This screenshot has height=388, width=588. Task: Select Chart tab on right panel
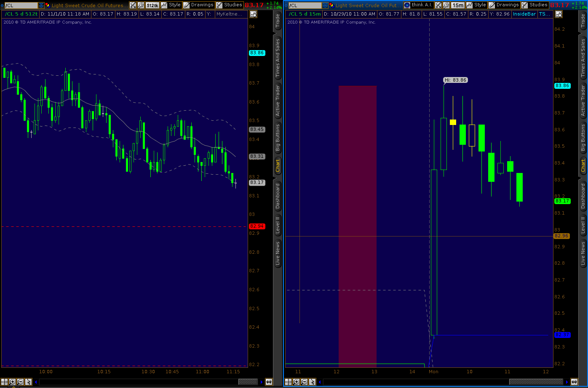pos(583,166)
